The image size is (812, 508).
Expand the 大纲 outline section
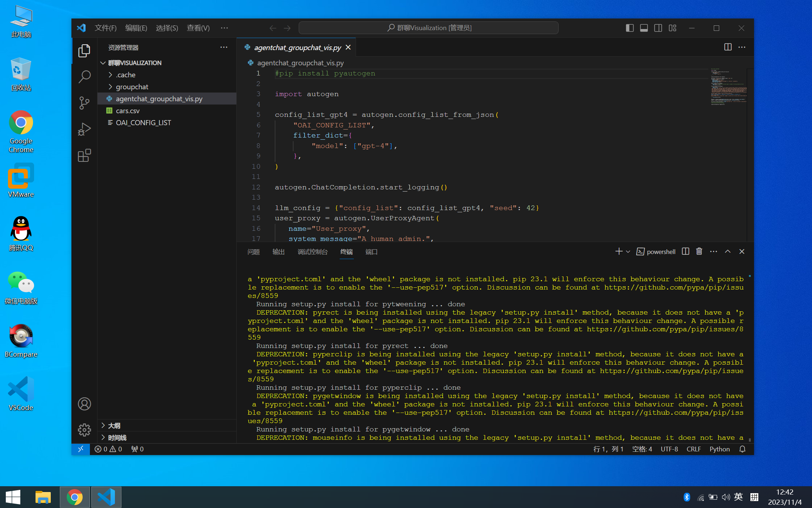pyautogui.click(x=167, y=425)
